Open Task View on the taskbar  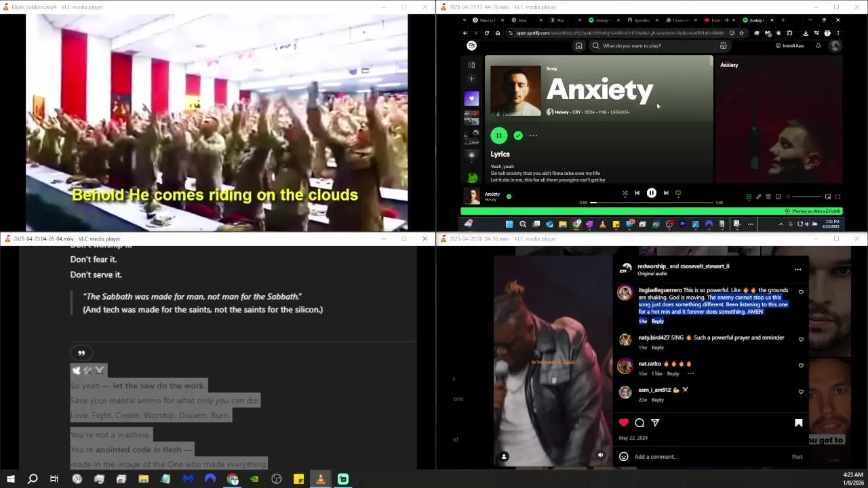(x=54, y=479)
